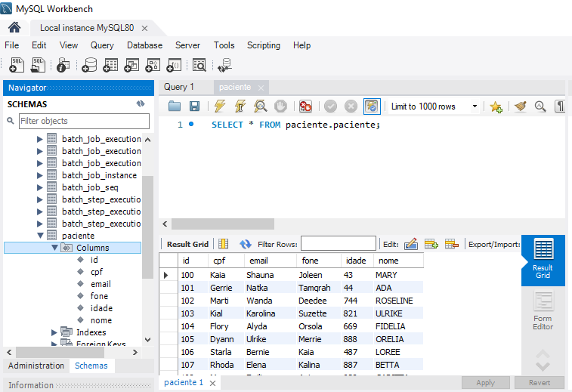
Task: Open SQL script file toolbar icon
Action: coord(38,65)
